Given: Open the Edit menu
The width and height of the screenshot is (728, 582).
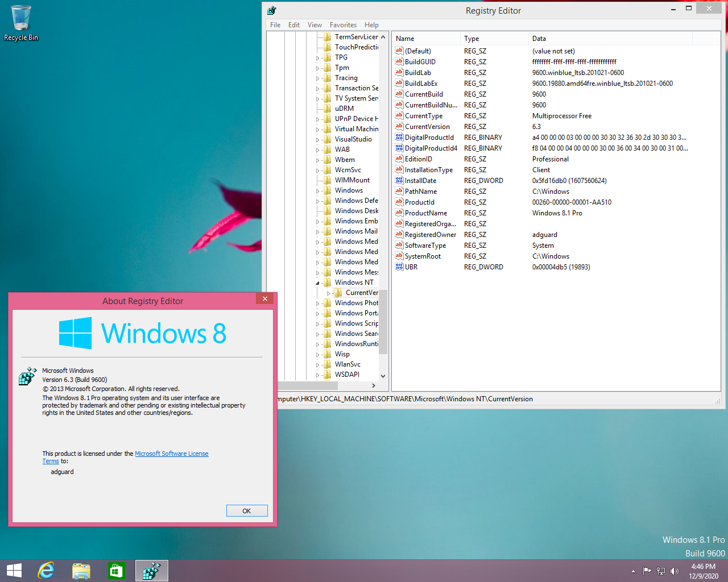Looking at the screenshot, I should [x=294, y=25].
